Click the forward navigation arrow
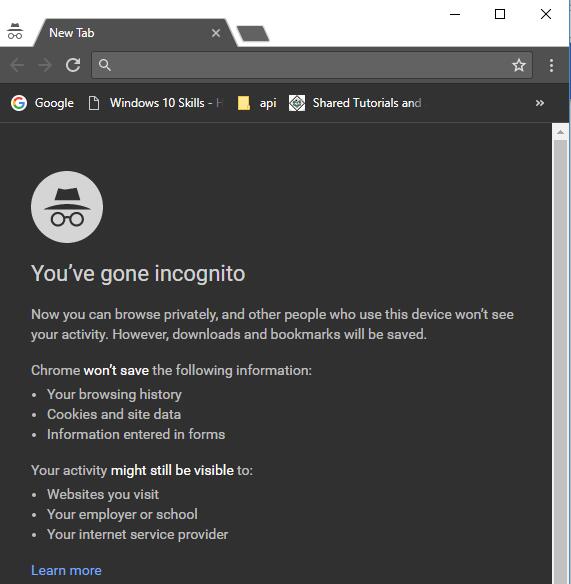The width and height of the screenshot is (571, 584). point(45,65)
